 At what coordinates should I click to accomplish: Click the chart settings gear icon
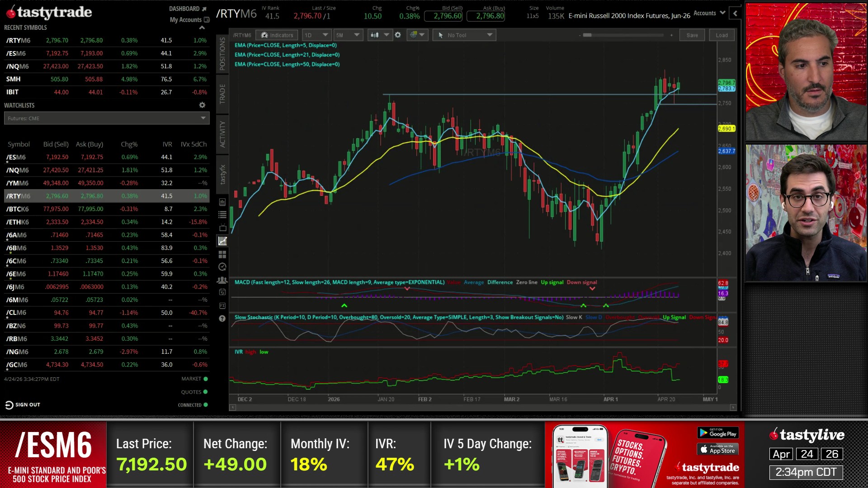[x=398, y=35]
